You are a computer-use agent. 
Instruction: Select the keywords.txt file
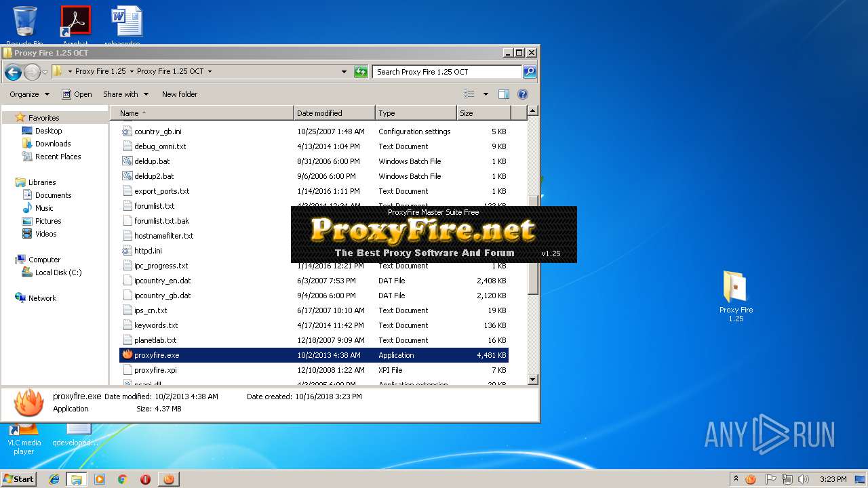(314, 325)
